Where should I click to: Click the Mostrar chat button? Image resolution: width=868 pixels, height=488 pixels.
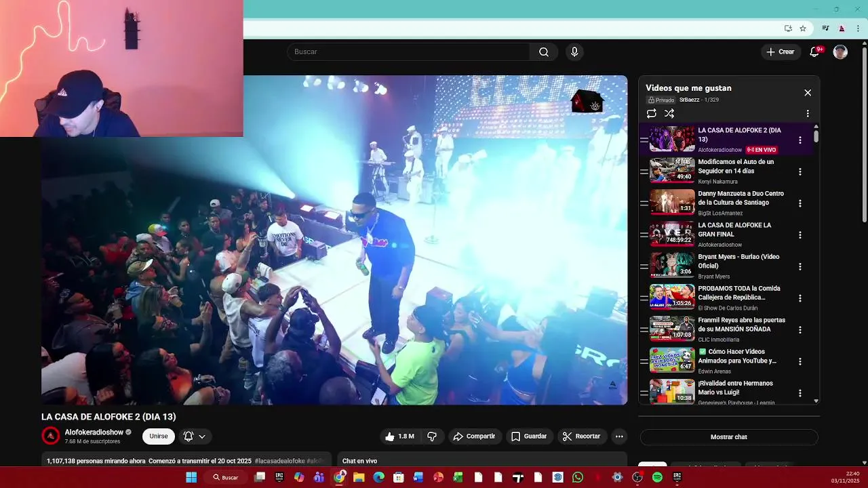(x=729, y=437)
